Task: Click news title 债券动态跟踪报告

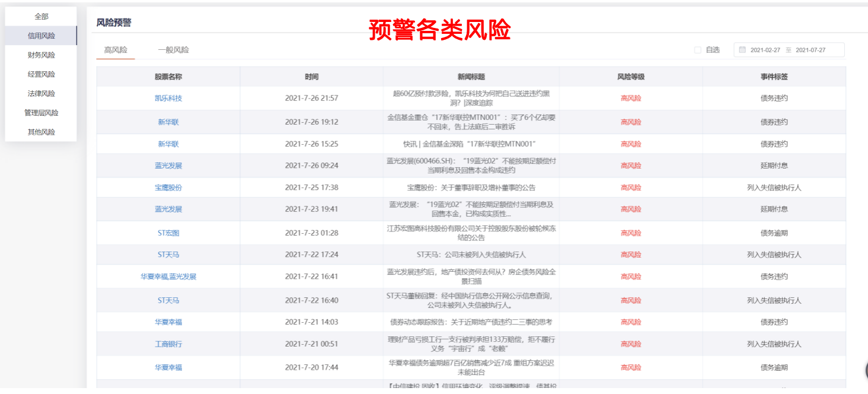Action: (471, 322)
